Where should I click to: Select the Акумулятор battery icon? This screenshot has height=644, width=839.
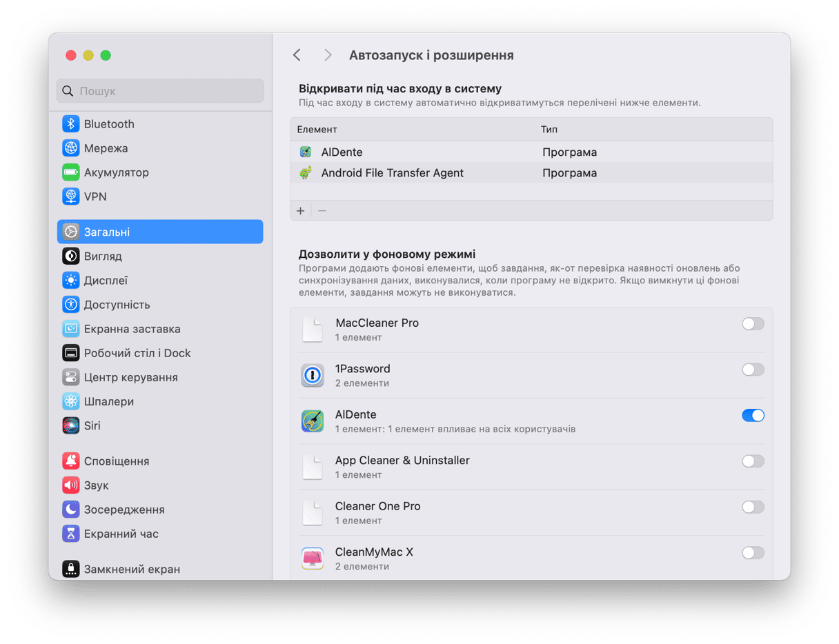(x=71, y=172)
